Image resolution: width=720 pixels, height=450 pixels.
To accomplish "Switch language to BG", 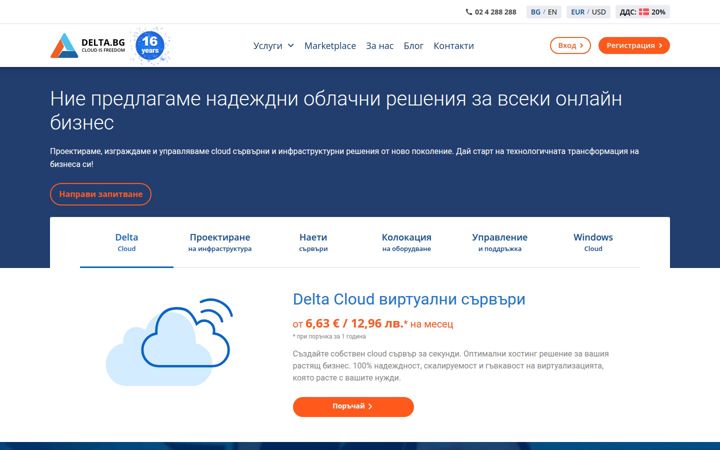I will 535,12.
